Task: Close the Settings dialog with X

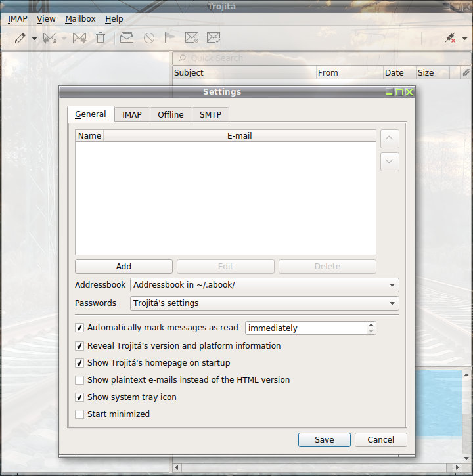Action: [409, 92]
